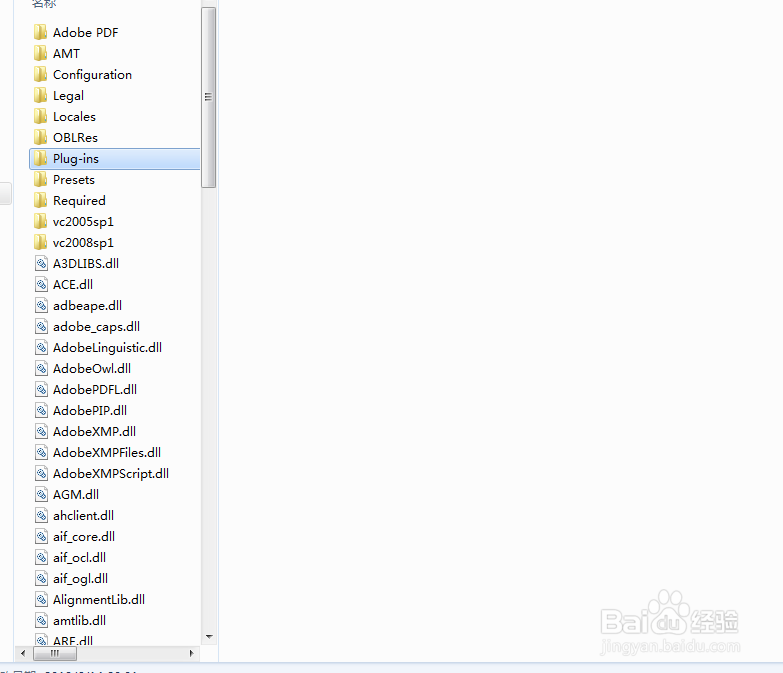Click the "ACE.dll" file name
783x673 pixels.
click(x=73, y=285)
